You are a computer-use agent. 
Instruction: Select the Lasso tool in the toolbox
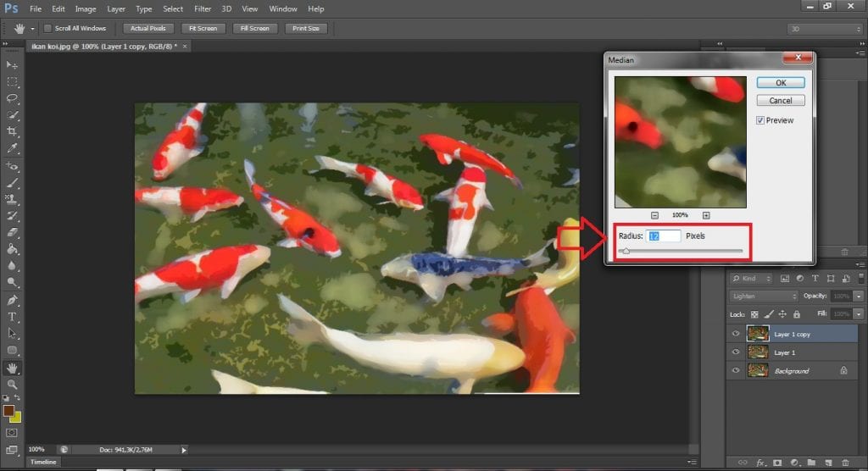point(12,98)
